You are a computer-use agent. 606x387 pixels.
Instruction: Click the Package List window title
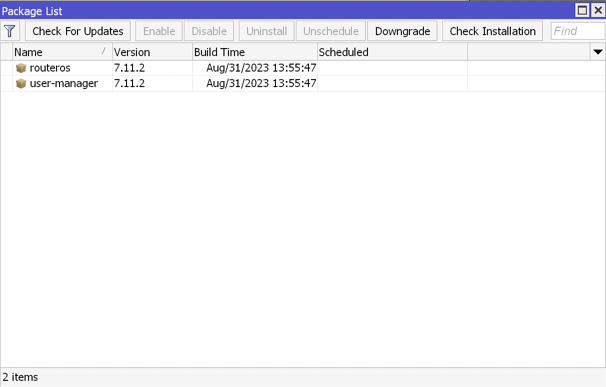click(x=32, y=11)
